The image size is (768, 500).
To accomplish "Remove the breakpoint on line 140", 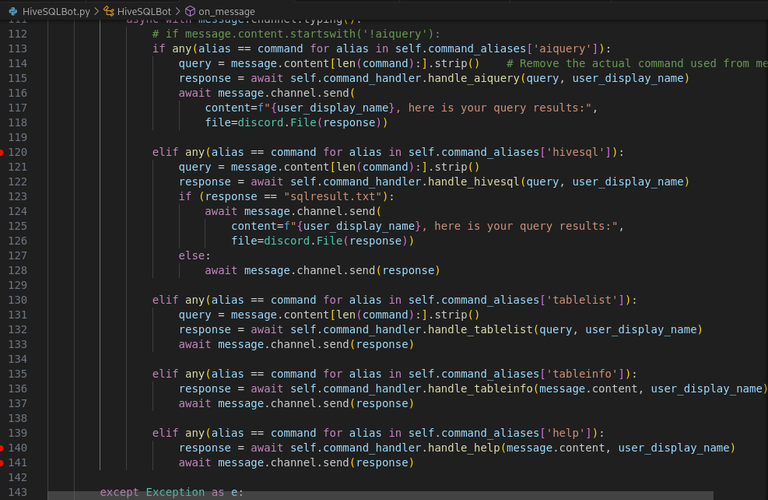I will [x=1, y=449].
